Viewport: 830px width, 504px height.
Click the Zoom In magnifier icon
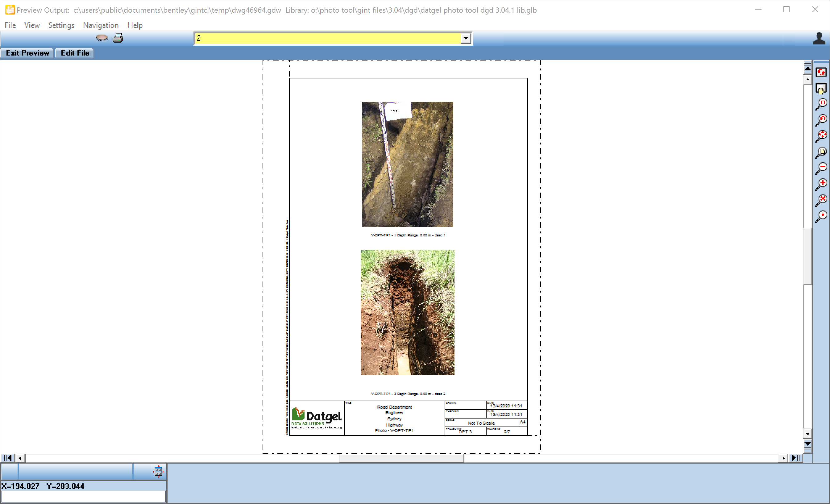click(822, 183)
